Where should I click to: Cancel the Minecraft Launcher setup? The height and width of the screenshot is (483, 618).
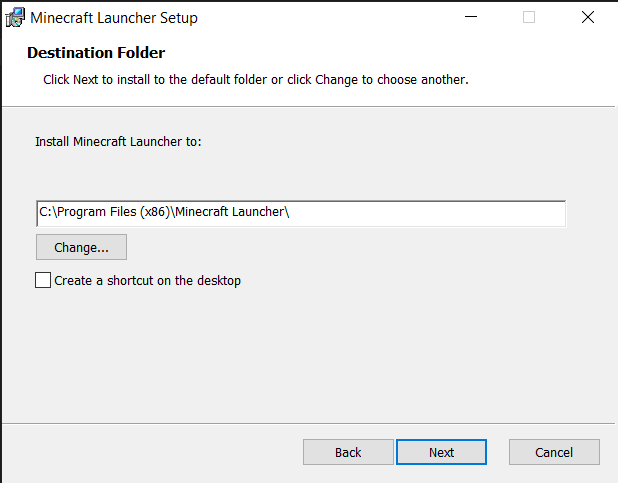point(554,452)
